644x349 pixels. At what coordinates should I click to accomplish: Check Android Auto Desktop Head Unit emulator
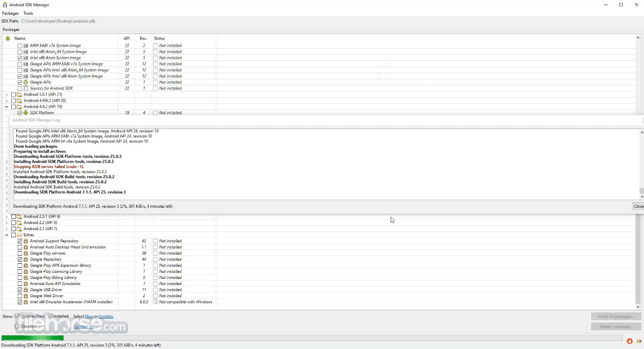pyautogui.click(x=20, y=247)
